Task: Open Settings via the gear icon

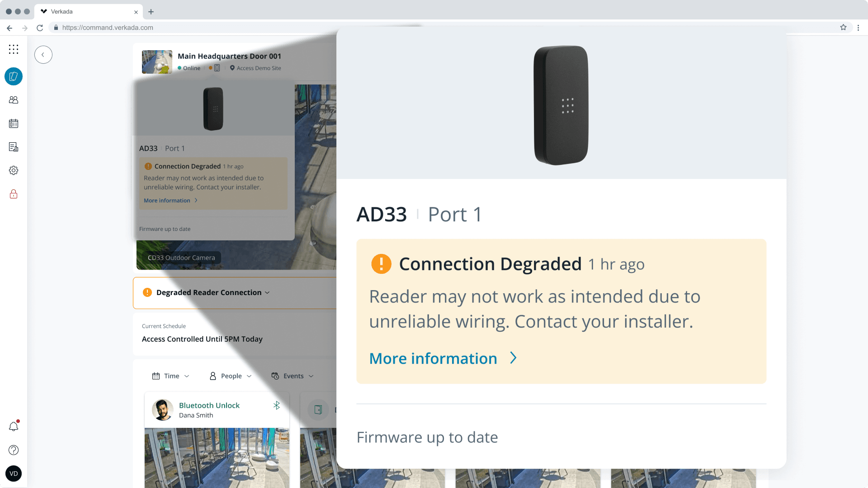Action: click(14, 170)
